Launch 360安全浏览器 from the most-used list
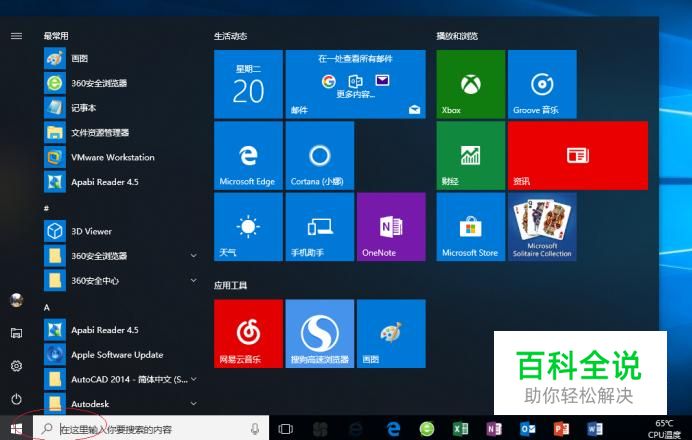692x440 pixels. (x=121, y=83)
